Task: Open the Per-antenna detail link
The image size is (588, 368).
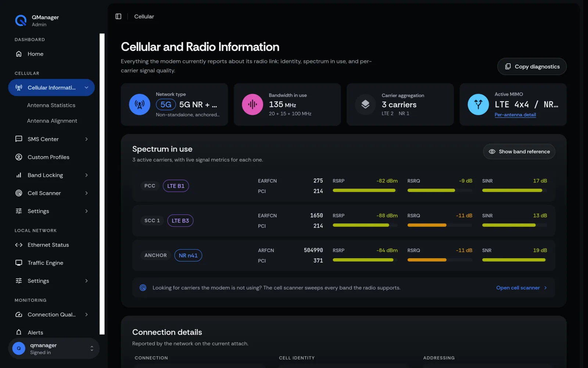Action: click(515, 115)
